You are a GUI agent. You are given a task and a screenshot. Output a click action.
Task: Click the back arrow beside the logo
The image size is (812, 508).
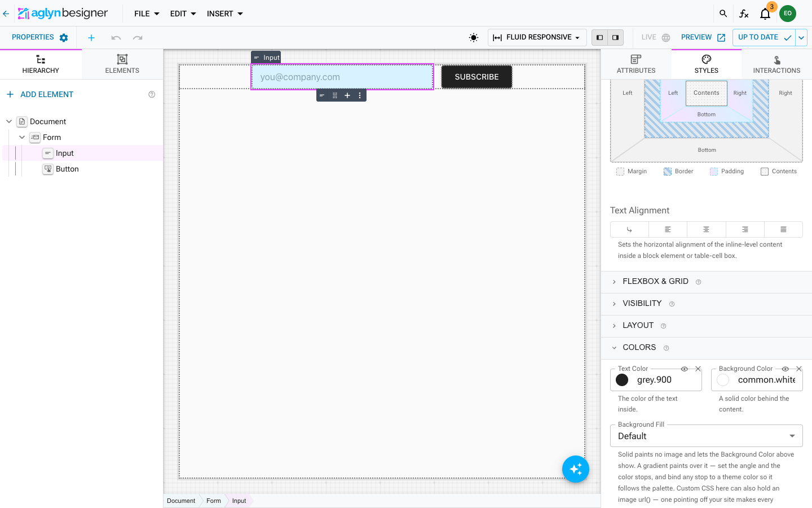pos(6,14)
